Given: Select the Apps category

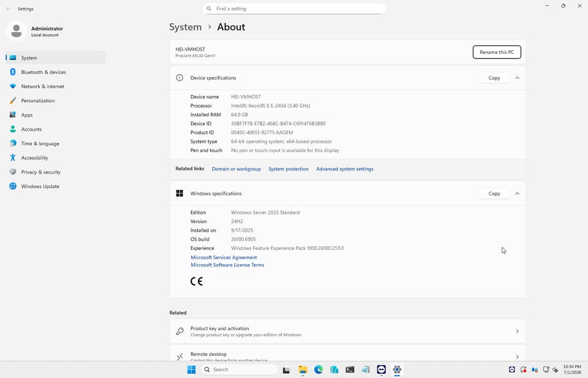Looking at the screenshot, I should pos(56,115).
